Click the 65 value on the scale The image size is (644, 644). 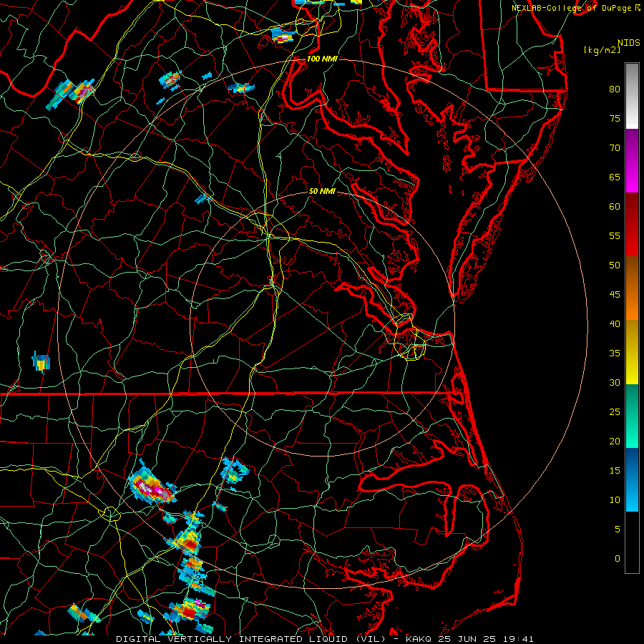[x=615, y=177]
